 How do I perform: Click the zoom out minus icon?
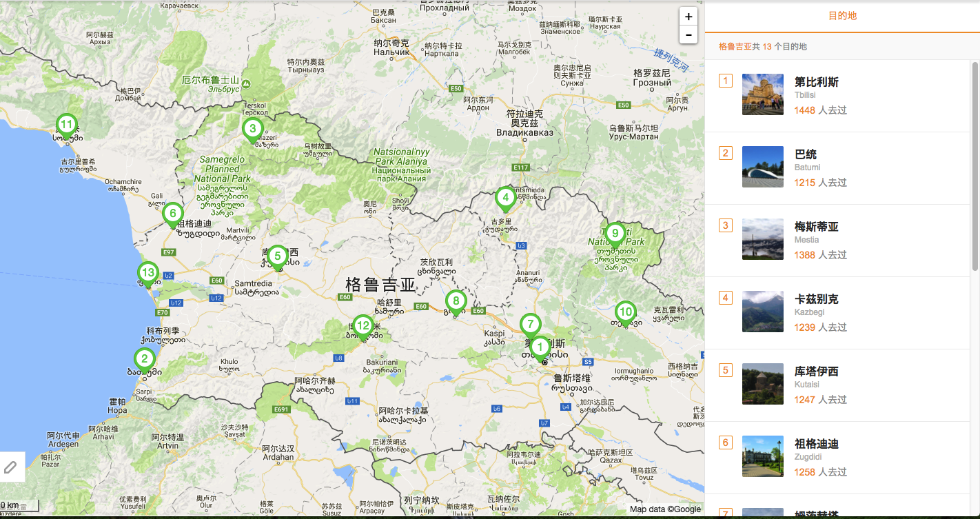(688, 35)
